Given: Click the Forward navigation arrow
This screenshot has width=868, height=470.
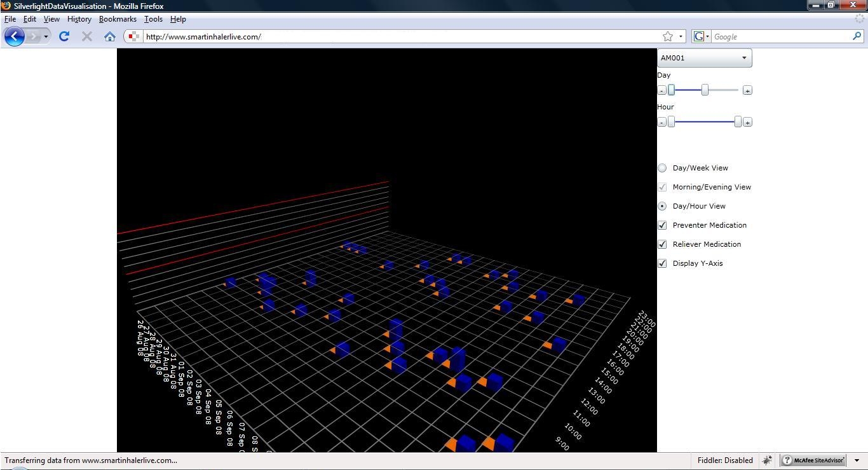Looking at the screenshot, I should (x=34, y=36).
